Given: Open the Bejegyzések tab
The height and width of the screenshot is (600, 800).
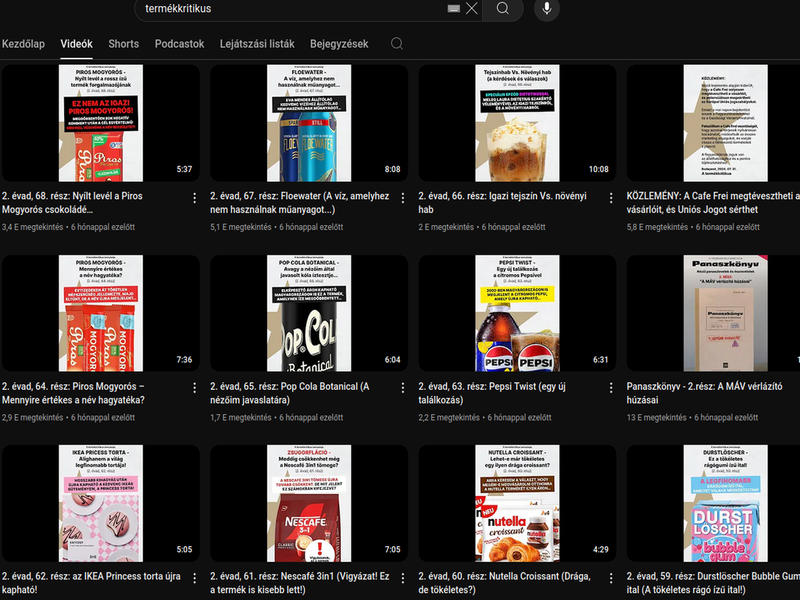Looking at the screenshot, I should 339,44.
